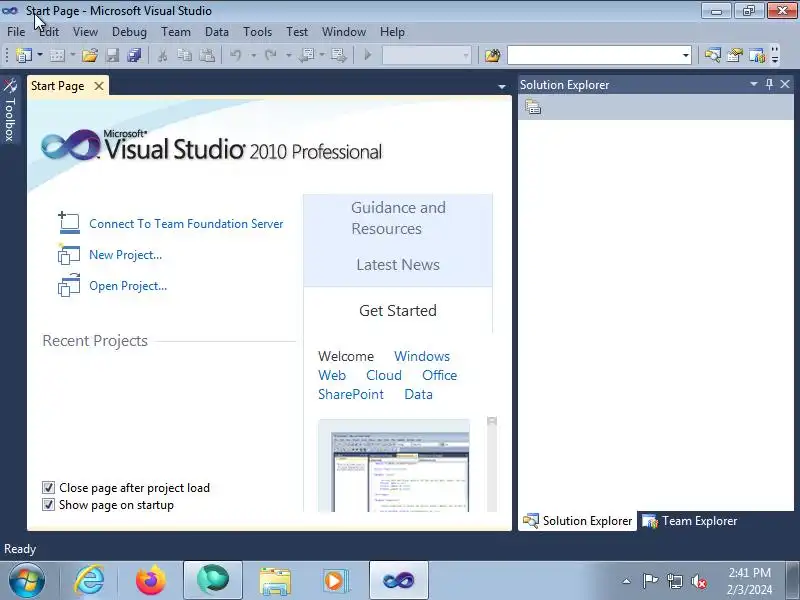Click the New Project... link
This screenshot has width=800, height=600.
click(x=126, y=255)
